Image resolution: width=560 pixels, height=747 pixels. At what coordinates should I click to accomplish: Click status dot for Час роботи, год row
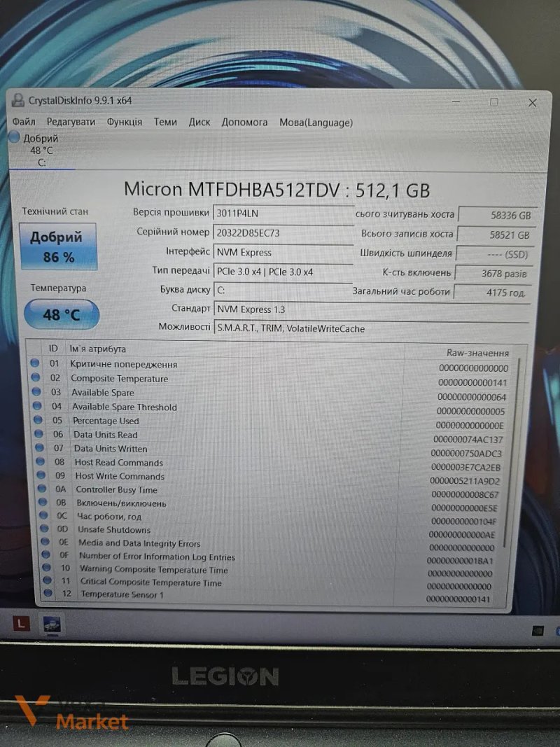[44, 515]
